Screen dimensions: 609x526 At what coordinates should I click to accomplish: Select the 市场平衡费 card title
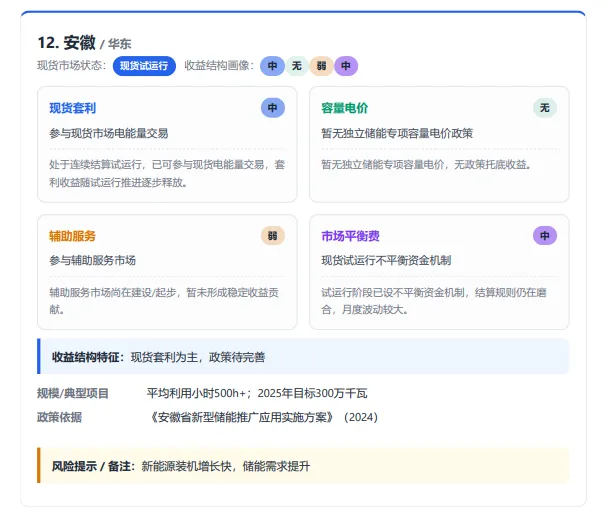coord(350,236)
